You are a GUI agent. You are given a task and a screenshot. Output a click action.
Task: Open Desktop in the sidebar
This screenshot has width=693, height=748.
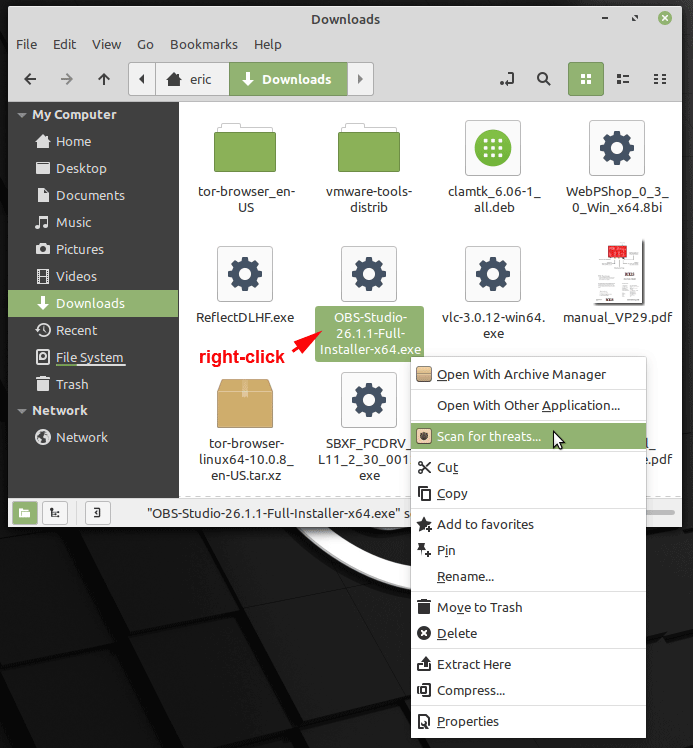[93, 168]
